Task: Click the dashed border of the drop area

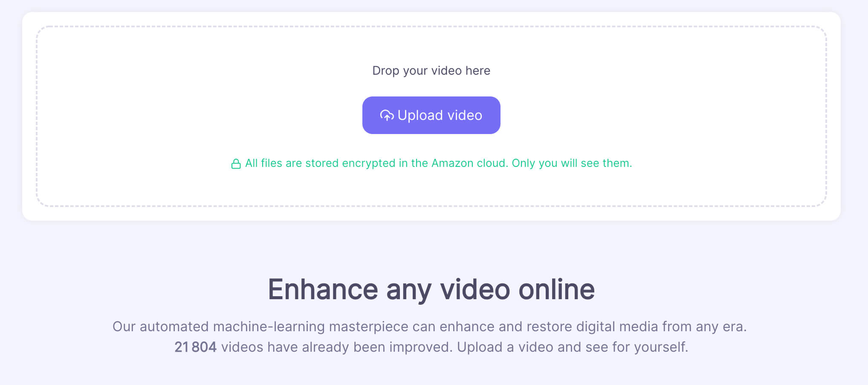Action: [x=431, y=26]
